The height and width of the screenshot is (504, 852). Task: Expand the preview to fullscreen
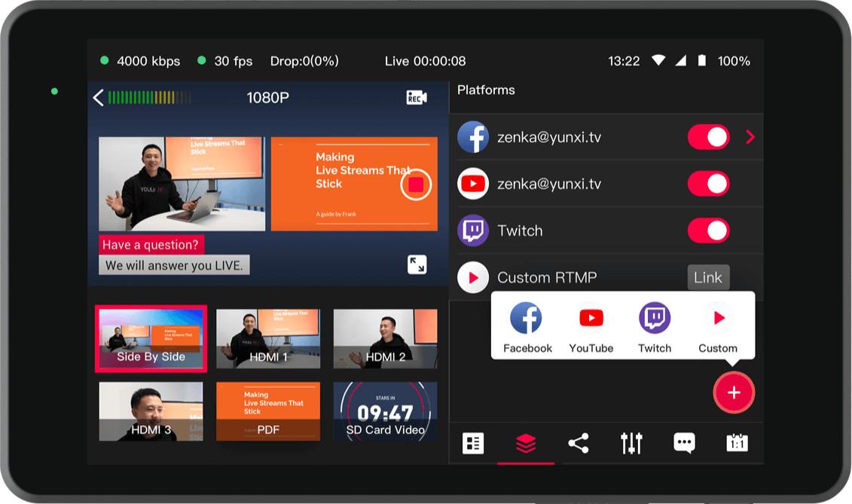click(x=417, y=264)
